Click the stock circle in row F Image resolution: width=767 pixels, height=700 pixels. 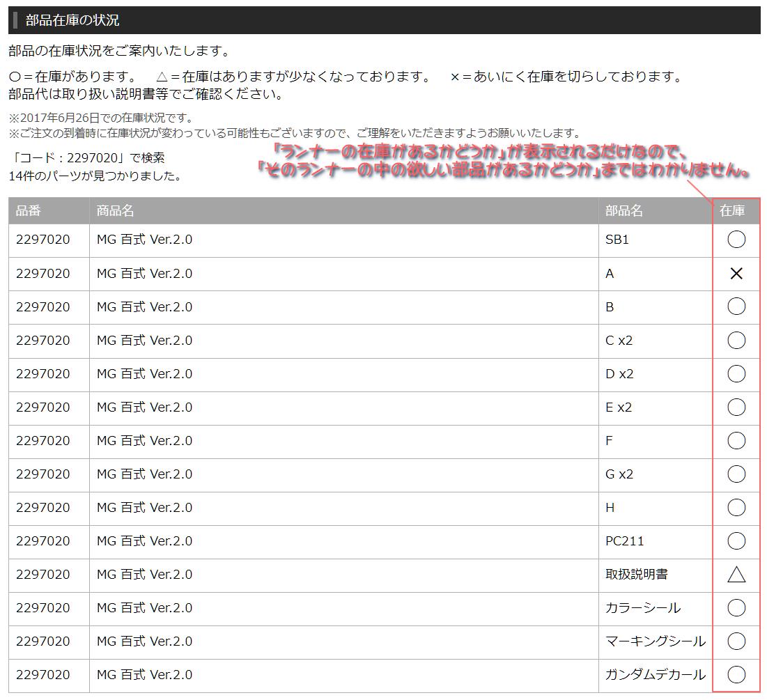736,440
